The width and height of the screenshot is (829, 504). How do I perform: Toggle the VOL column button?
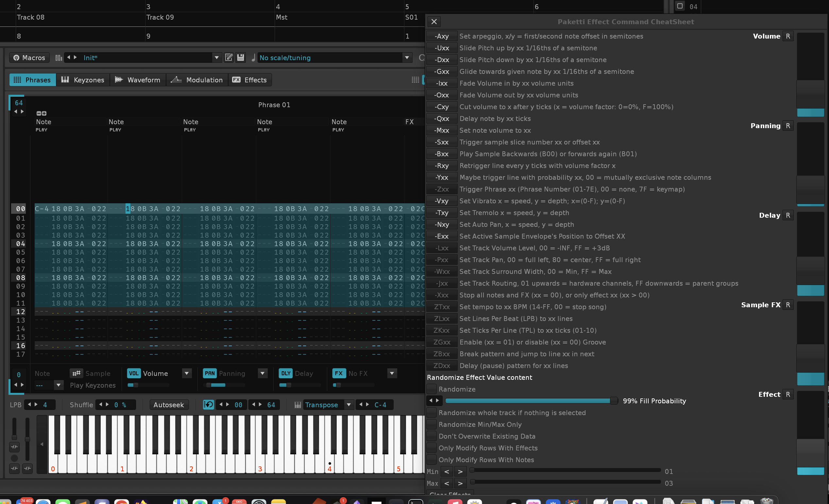(x=134, y=373)
